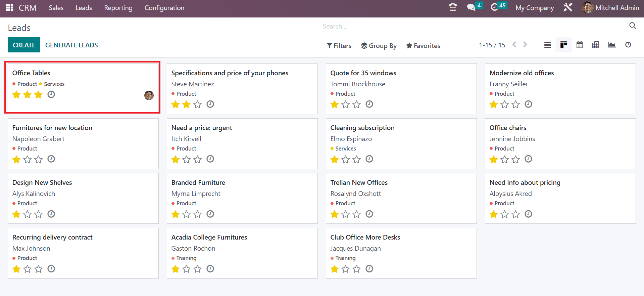Open the Filters dropdown

(x=339, y=46)
